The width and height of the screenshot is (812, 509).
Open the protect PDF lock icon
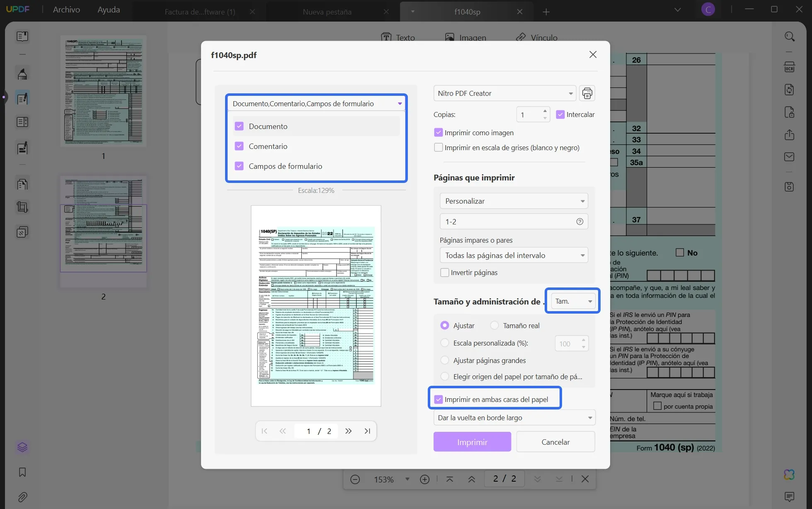click(790, 112)
